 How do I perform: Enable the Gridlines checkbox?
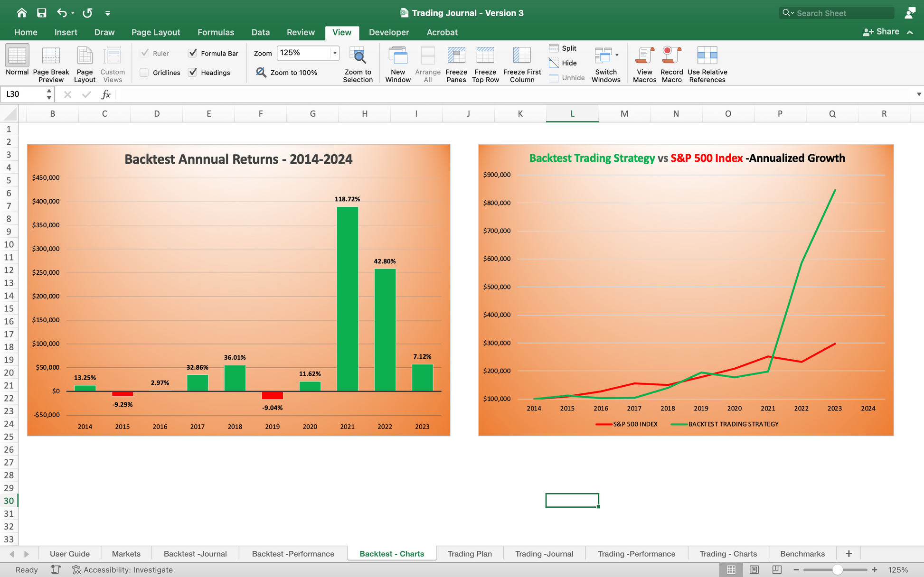tap(144, 73)
